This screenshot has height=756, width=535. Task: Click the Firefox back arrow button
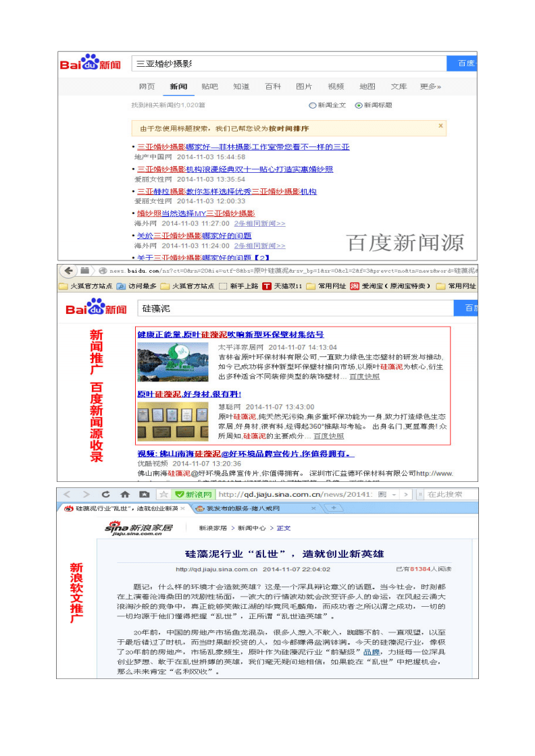(x=68, y=271)
